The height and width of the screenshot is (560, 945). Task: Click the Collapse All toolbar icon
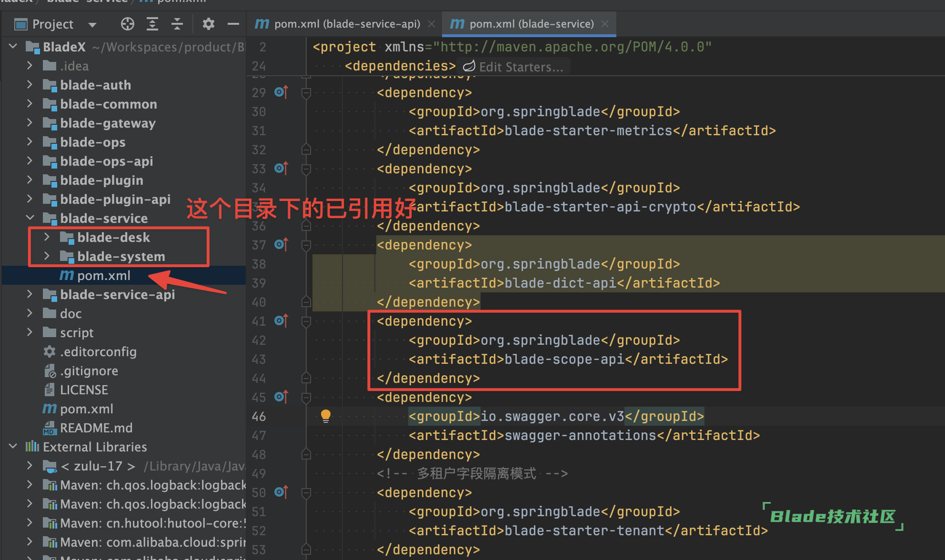pyautogui.click(x=177, y=24)
